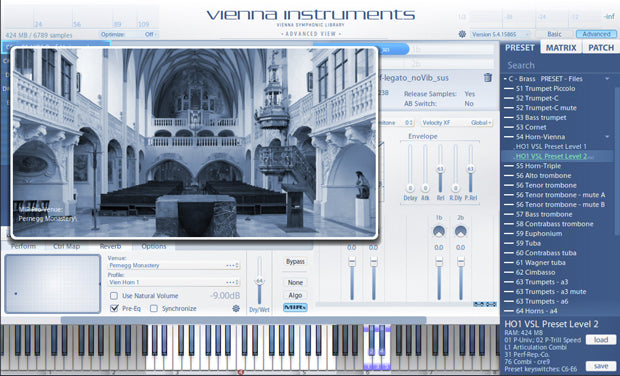This screenshot has height=376, width=620.
Task: Click the Pernegg Monastery venue photo
Action: pos(194,143)
